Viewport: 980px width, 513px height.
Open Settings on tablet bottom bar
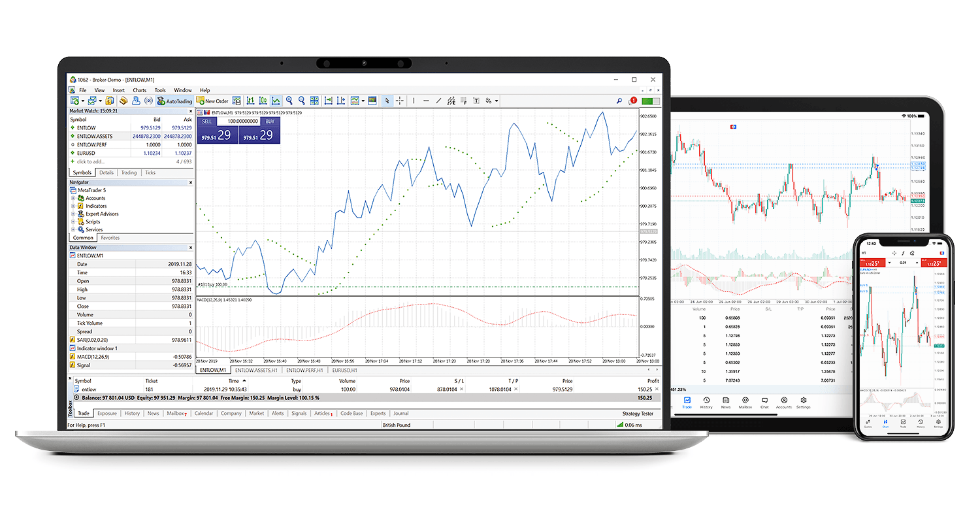[x=803, y=403]
